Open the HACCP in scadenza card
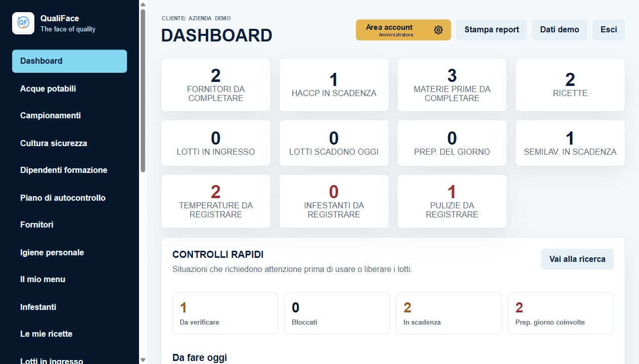 click(x=334, y=85)
